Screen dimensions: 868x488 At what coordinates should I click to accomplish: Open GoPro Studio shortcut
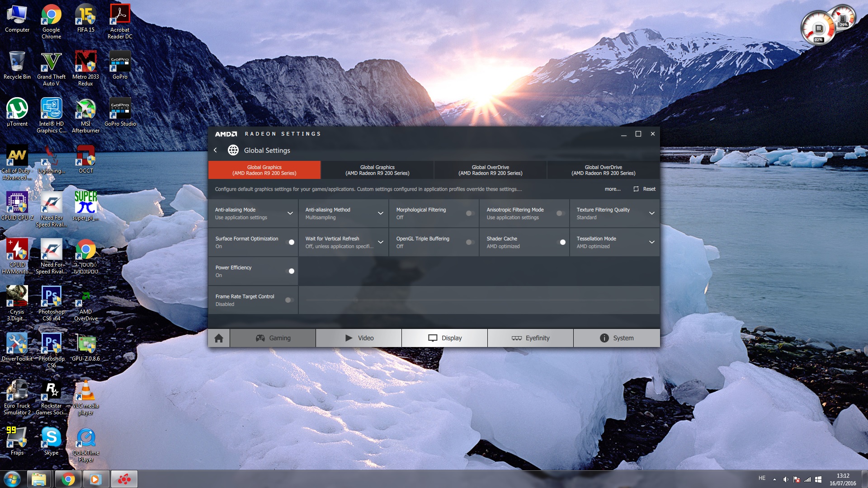click(x=120, y=112)
